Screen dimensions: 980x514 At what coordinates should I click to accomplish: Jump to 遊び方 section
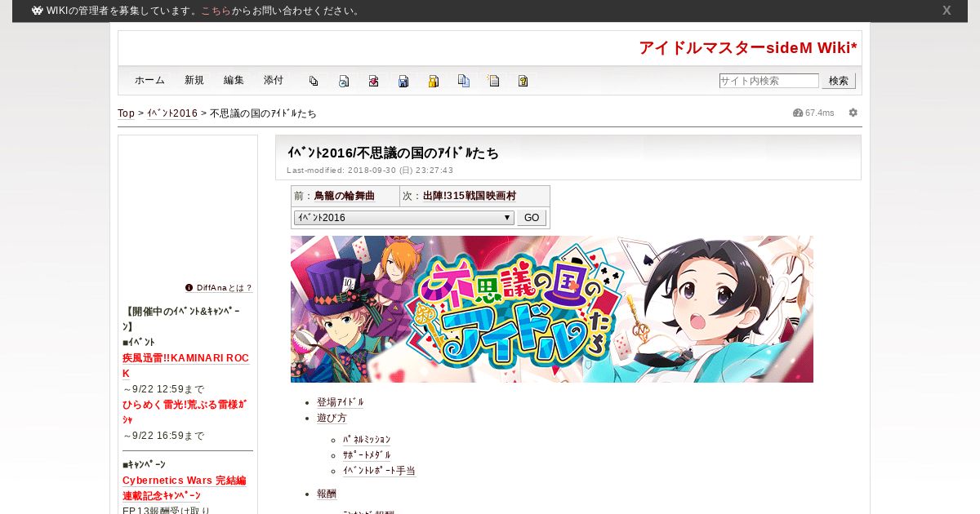tap(332, 418)
